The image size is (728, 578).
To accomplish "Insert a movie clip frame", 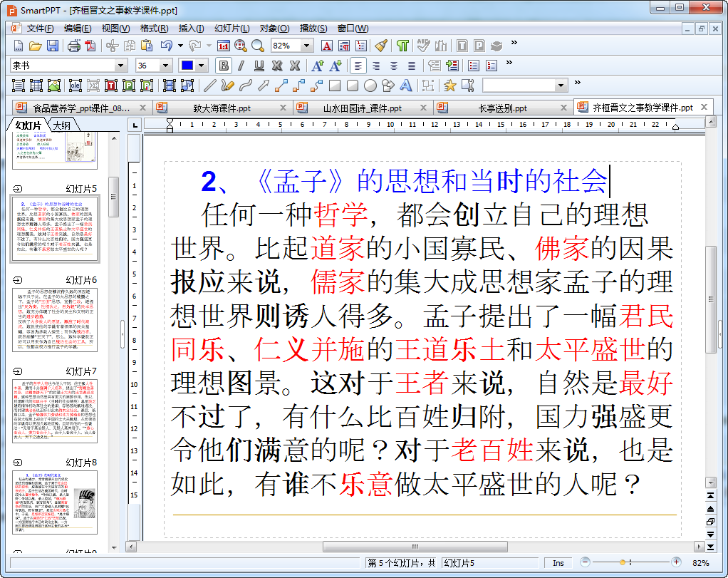I will [x=170, y=86].
